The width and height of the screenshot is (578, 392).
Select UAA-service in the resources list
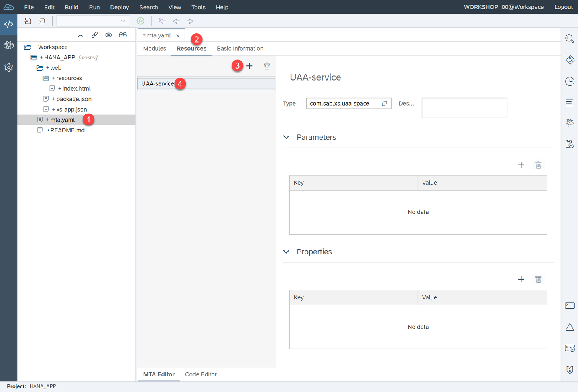tap(206, 83)
